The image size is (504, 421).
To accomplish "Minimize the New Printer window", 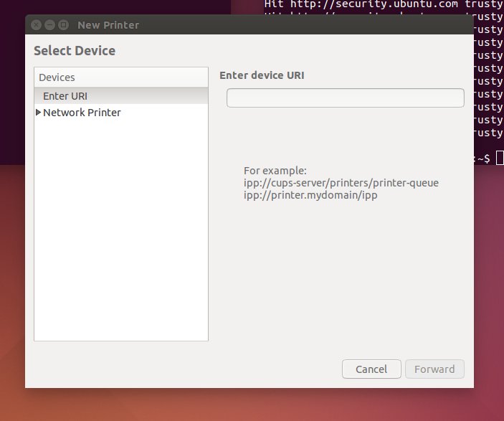I will point(49,24).
